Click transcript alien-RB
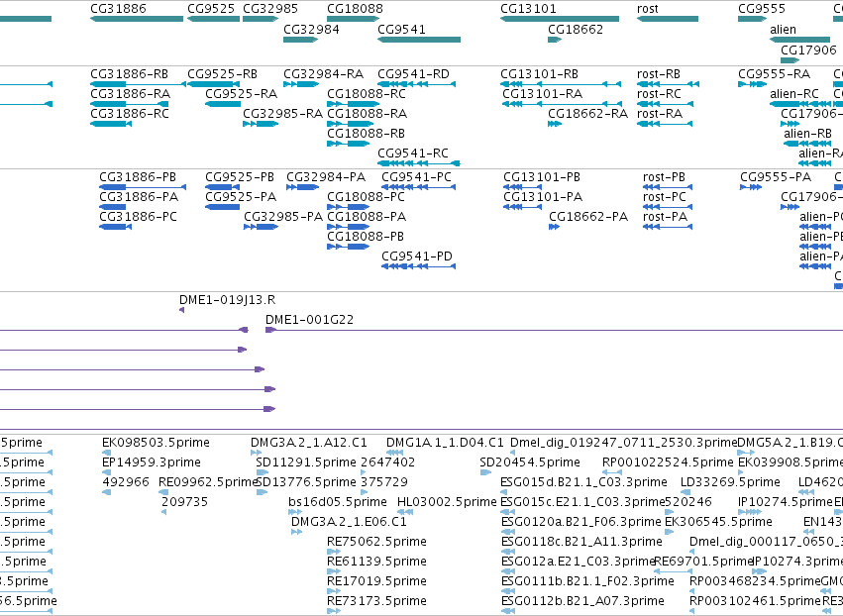843x616 pixels. tap(807, 134)
